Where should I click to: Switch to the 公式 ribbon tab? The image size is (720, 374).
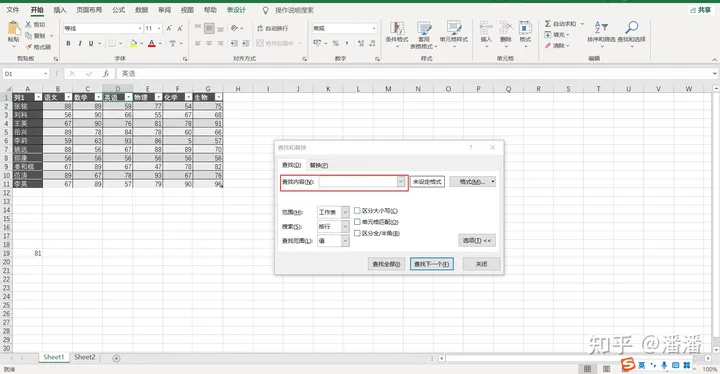tap(118, 10)
